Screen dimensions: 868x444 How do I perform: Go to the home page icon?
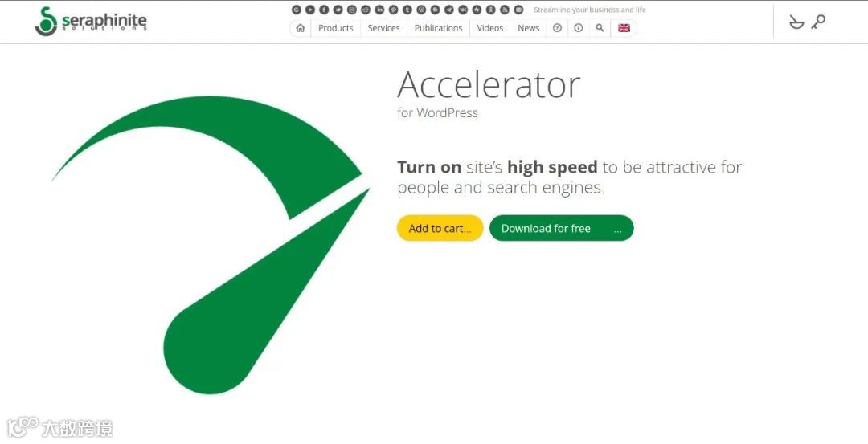coord(300,28)
